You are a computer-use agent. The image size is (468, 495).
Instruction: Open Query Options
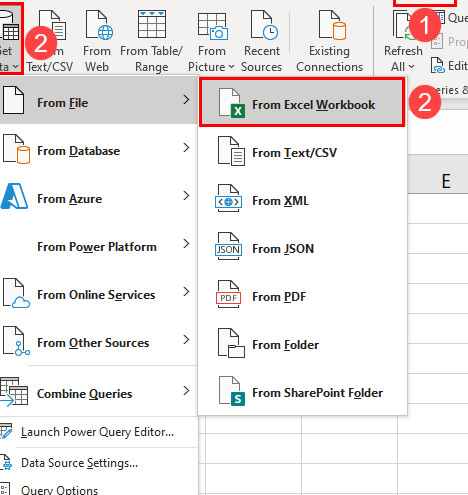(x=99, y=487)
